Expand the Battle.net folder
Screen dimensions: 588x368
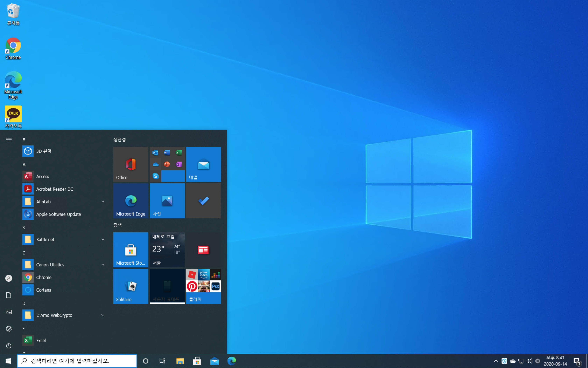[x=64, y=240]
